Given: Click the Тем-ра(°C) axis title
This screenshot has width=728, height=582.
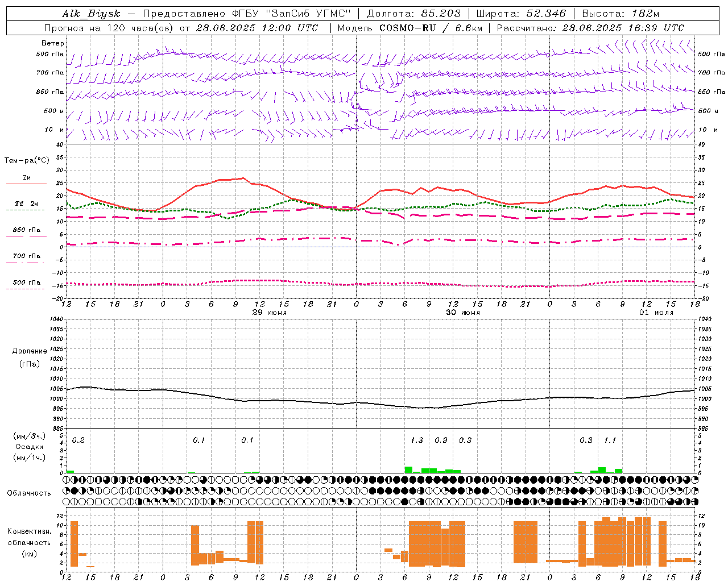Looking at the screenshot, I should (27, 161).
